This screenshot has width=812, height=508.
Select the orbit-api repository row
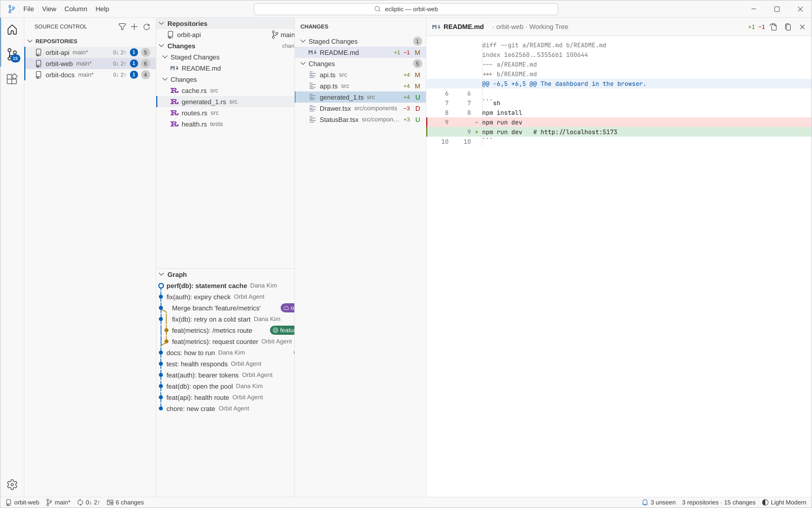click(x=90, y=52)
